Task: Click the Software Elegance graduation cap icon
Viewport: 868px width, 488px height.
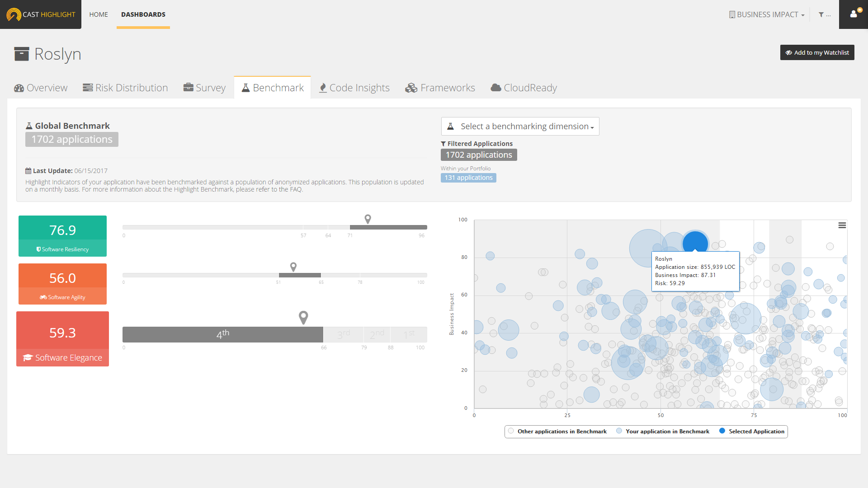Action: click(x=28, y=358)
